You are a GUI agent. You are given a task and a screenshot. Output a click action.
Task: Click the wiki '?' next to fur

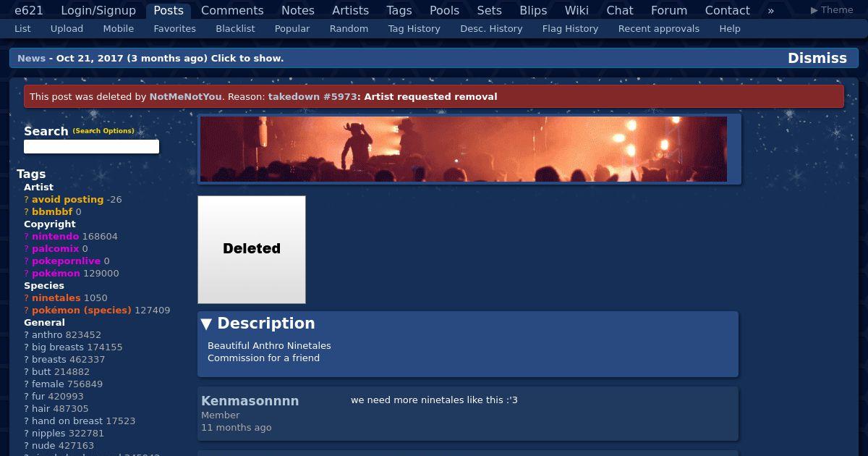(26, 397)
